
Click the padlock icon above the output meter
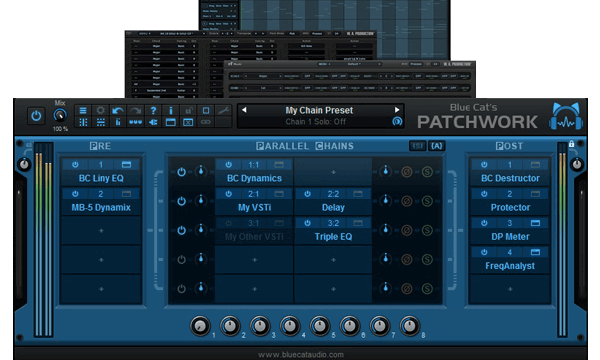(x=571, y=144)
